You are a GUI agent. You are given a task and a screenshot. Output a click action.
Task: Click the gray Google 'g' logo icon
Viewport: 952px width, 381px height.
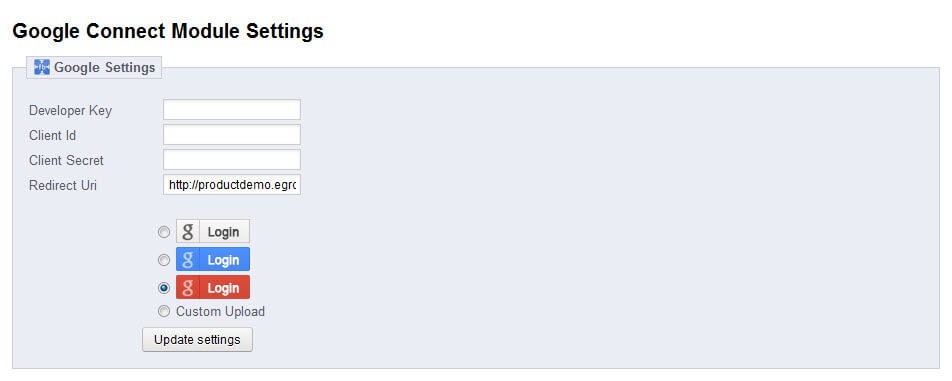(x=188, y=232)
